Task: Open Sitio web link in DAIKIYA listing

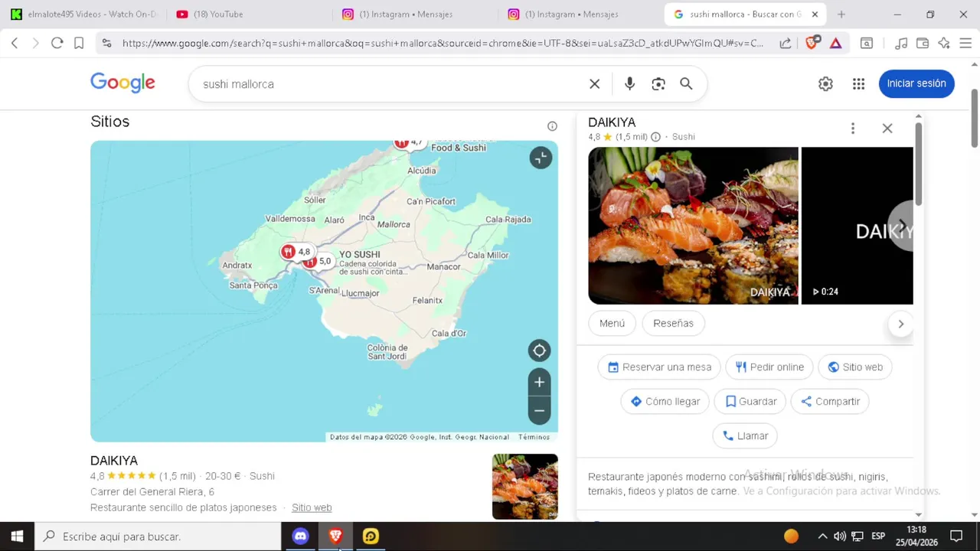Action: coord(312,507)
